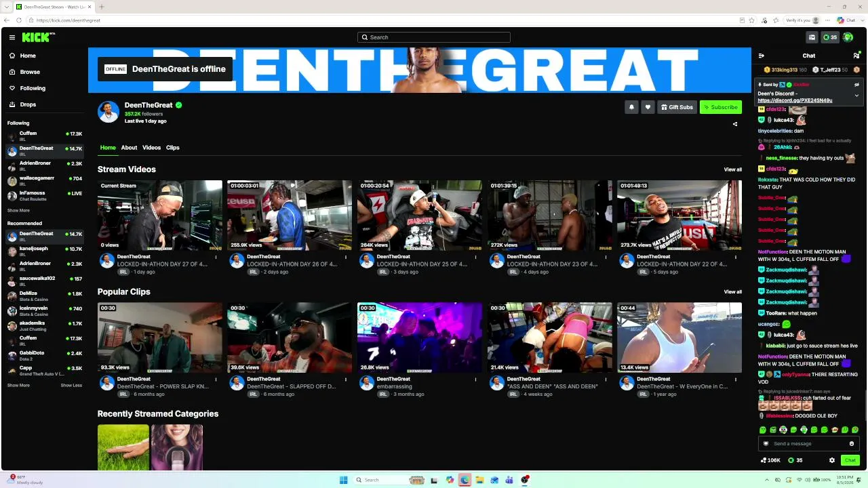Click the Windows Start button
The image size is (868, 488).
(x=343, y=480)
